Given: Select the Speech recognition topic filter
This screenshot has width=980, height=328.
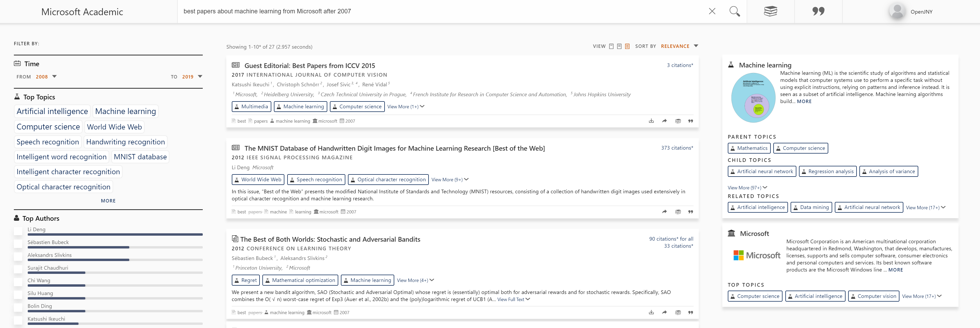Looking at the screenshot, I should point(48,142).
